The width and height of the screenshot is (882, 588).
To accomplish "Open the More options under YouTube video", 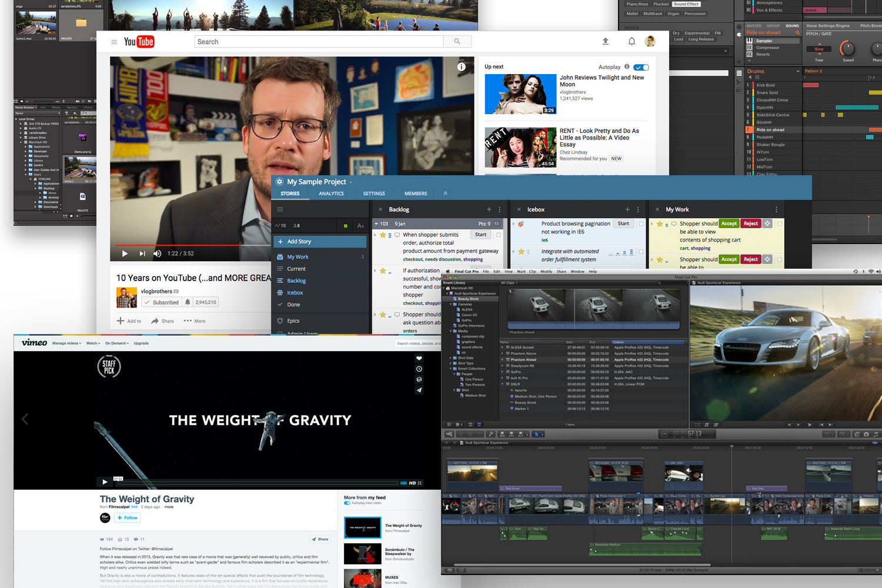I will 194,321.
